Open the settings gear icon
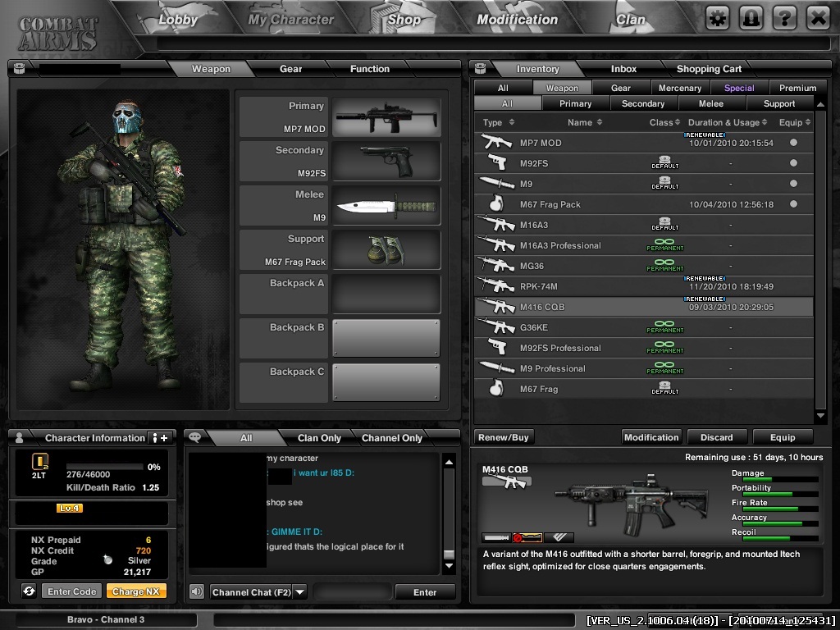840x630 pixels. pos(718,19)
